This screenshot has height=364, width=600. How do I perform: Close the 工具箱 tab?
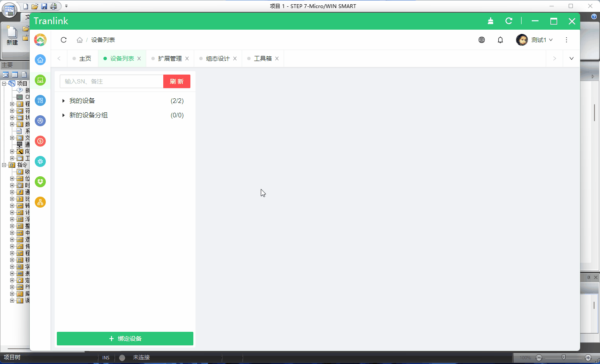277,58
